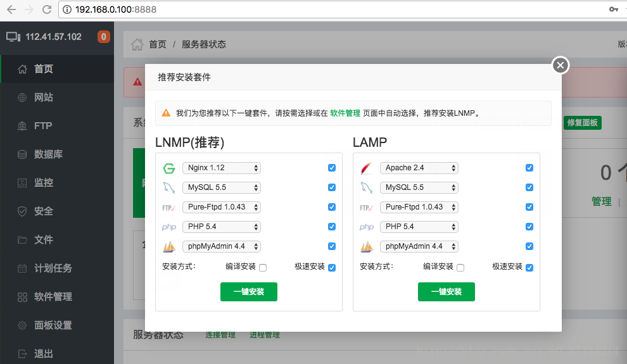Viewport: 627px width, 364px height.
Task: Uncheck Pure-Ftpd 1.0.43 in LNMP
Action: point(332,207)
